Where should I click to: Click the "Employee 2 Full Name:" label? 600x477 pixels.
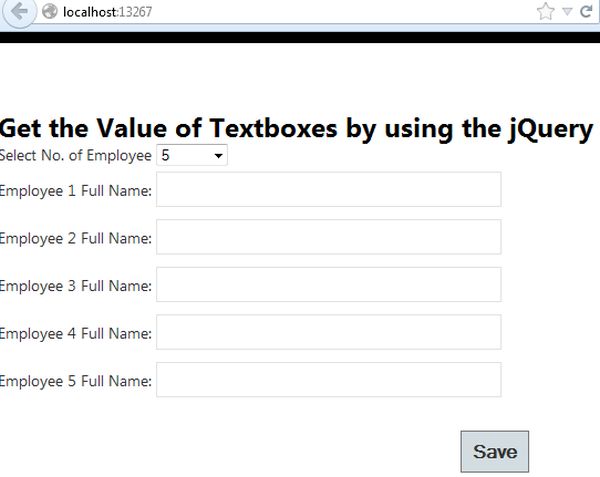click(x=76, y=239)
